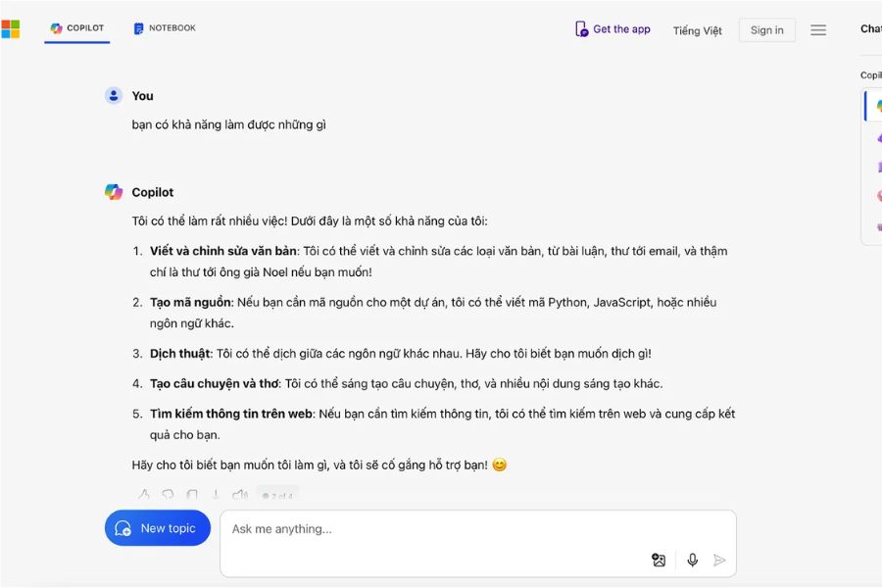Select the first Copilot item in sidebar
The image size is (882, 588).
(x=873, y=106)
